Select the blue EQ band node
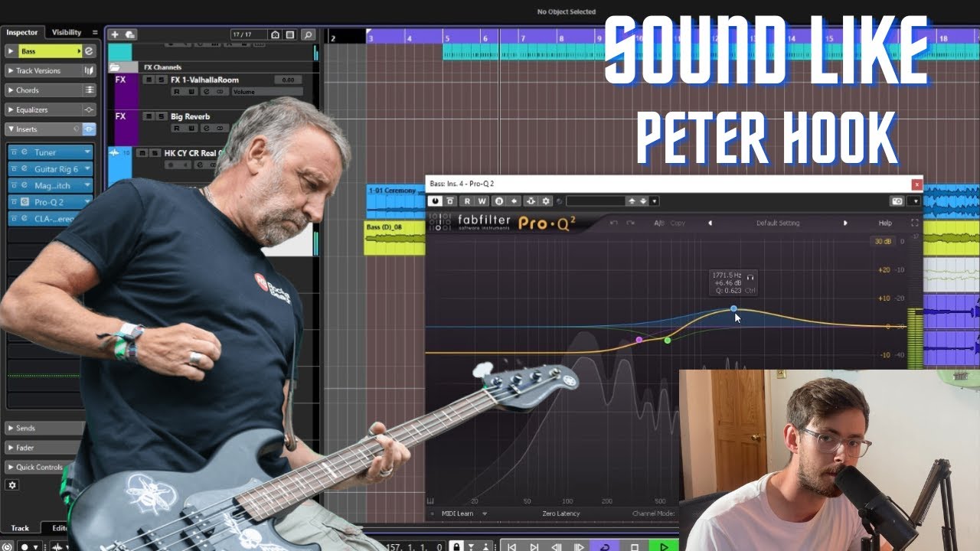This screenshot has width=980, height=551. pyautogui.click(x=733, y=309)
